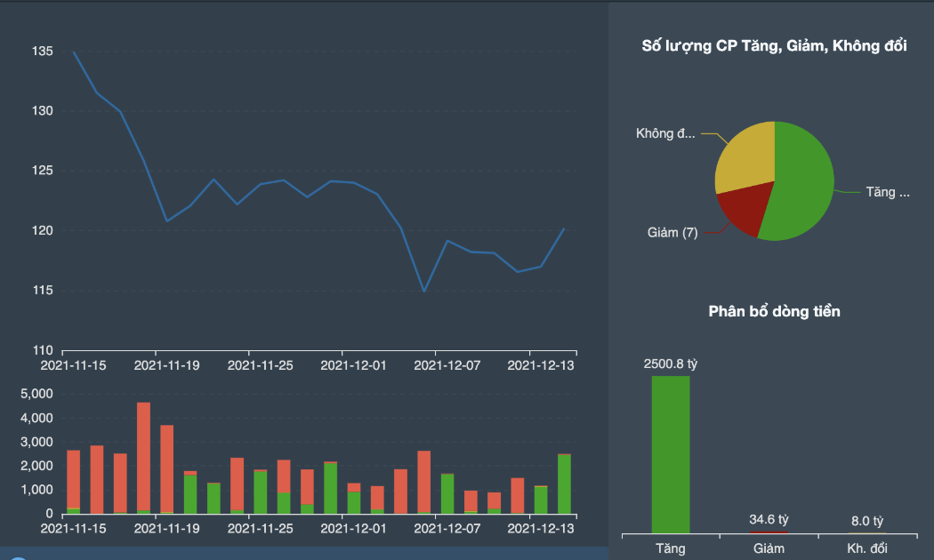This screenshot has height=560, width=934.
Task: Click the final line point near 120
Action: point(563,228)
